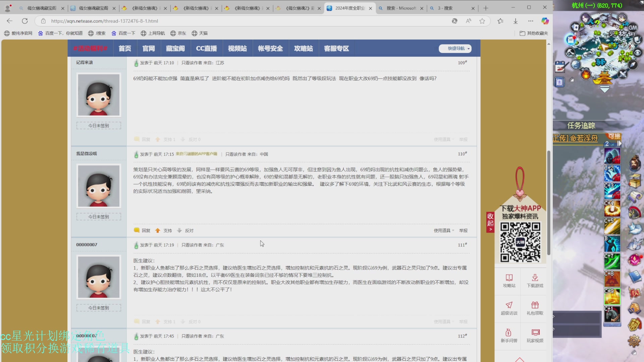Image resolution: width=644 pixels, height=362 pixels.
Task: Open the Copilot icon in toolbar
Action: point(545,21)
